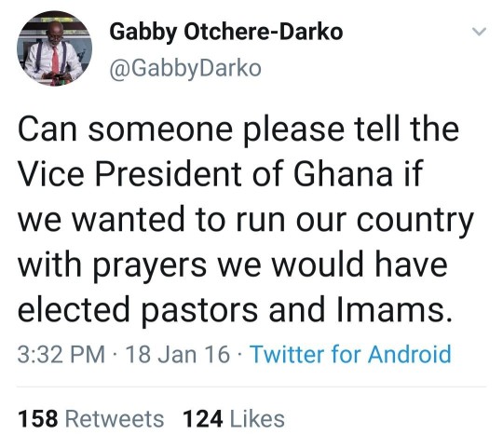Click the number 158 in the stats row

[x=38, y=419]
